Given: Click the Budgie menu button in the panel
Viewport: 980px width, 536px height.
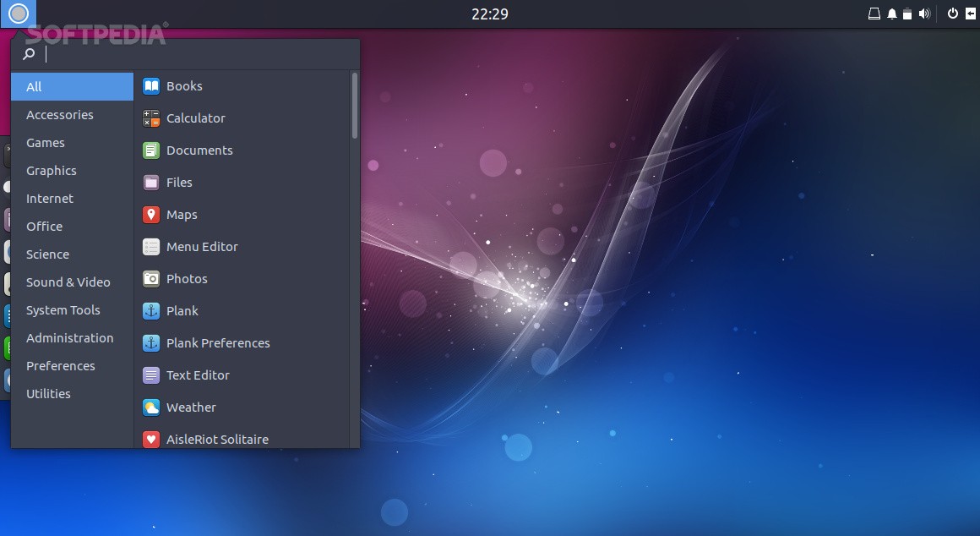Looking at the screenshot, I should pos(19,14).
